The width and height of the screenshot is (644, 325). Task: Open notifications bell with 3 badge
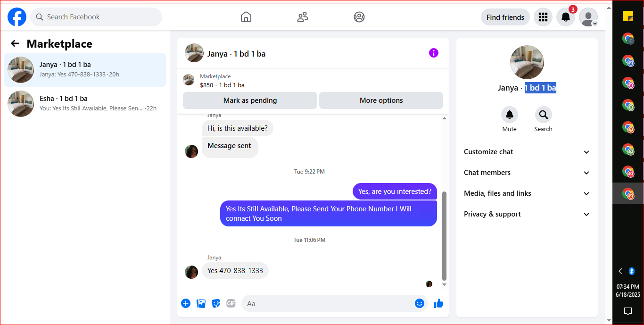566,17
